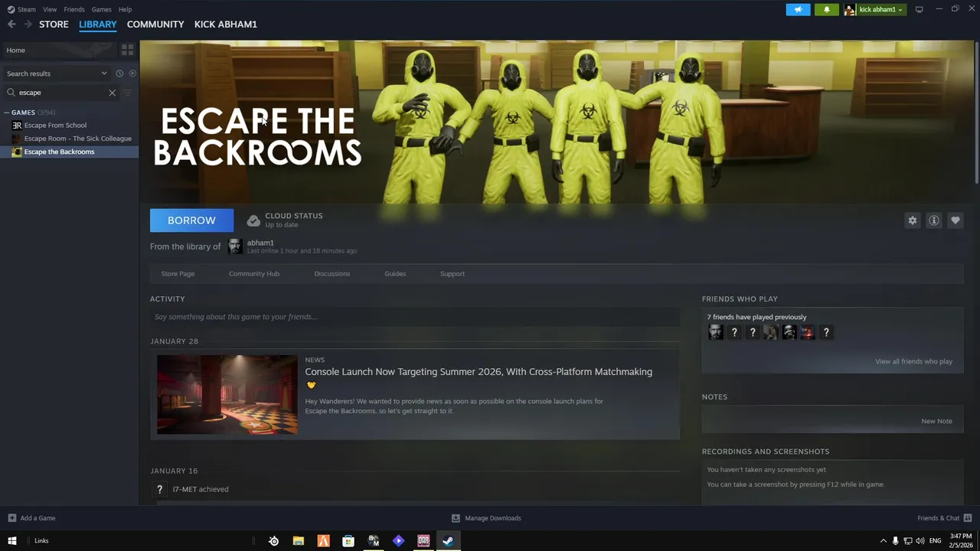980x551 pixels.
Task: Click the blue BORROW button
Action: coord(191,220)
